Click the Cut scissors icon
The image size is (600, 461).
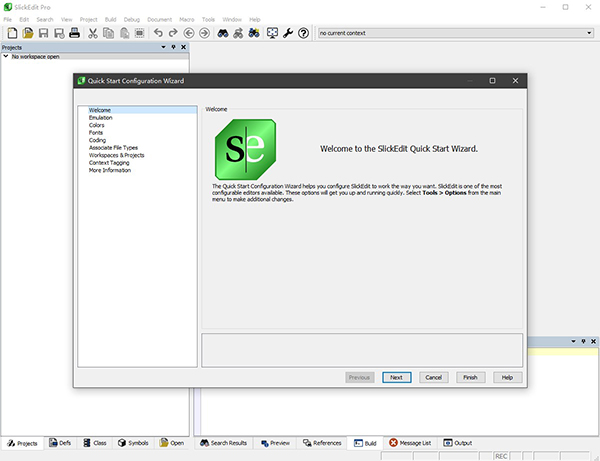(x=93, y=33)
